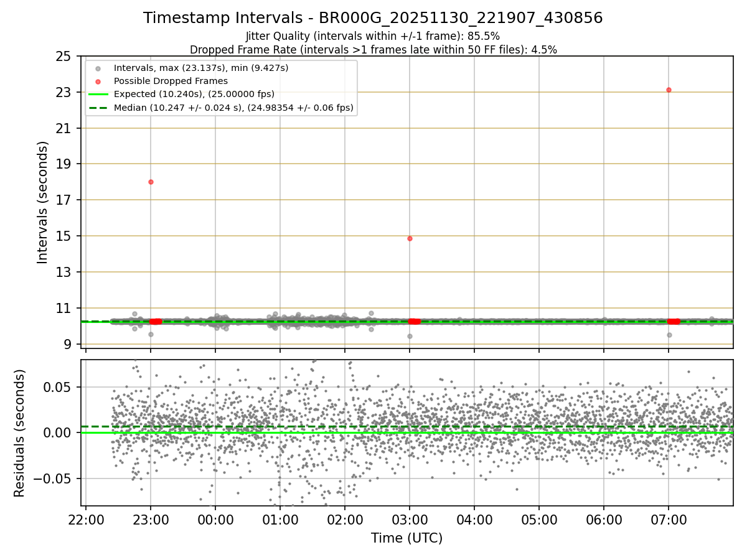Click the solid green Expected legend line
The image size is (747, 560).
point(99,95)
